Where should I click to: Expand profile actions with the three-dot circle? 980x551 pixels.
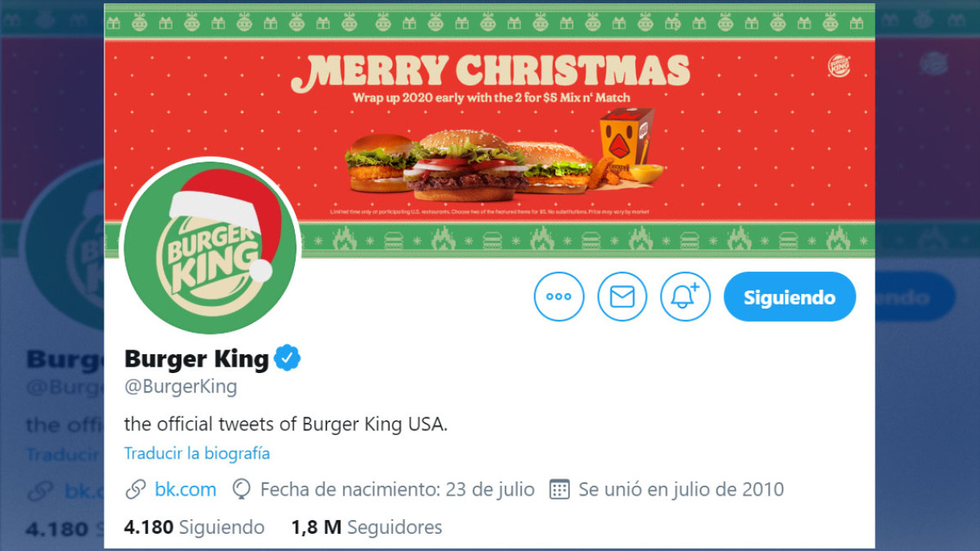(x=559, y=296)
